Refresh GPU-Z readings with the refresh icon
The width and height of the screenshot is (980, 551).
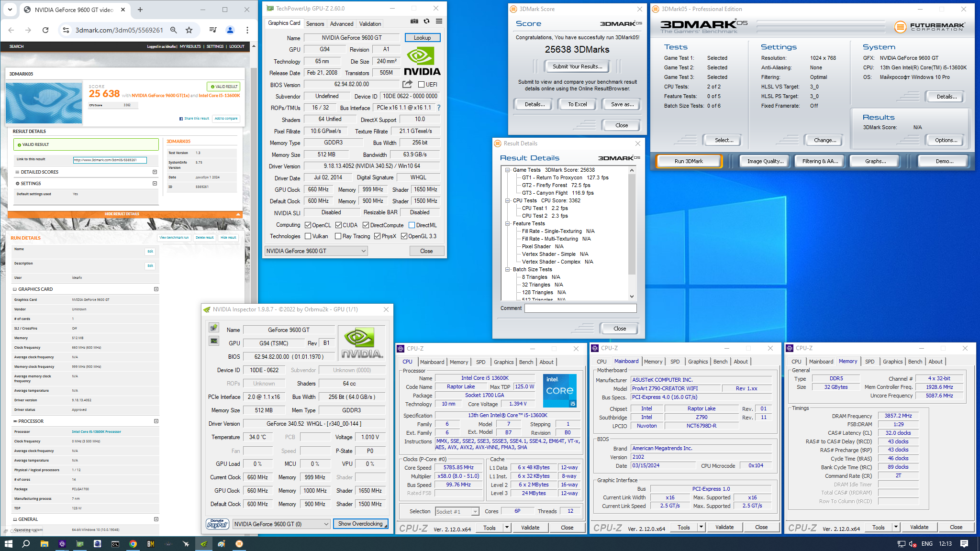[427, 22]
